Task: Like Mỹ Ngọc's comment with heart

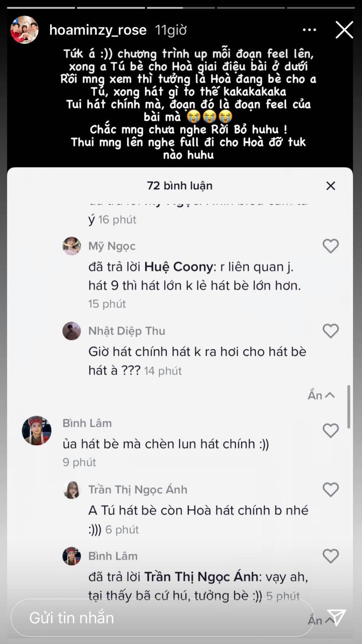Action: coord(331,246)
